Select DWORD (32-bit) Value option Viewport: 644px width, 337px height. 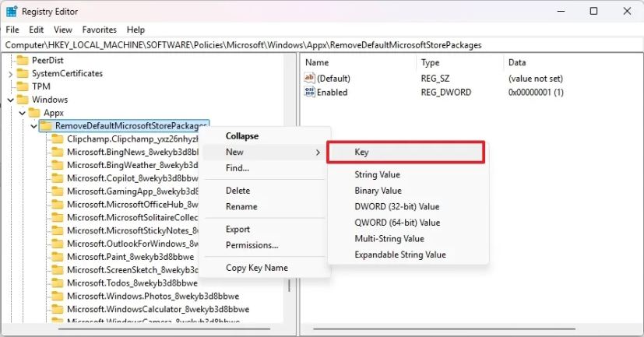396,207
